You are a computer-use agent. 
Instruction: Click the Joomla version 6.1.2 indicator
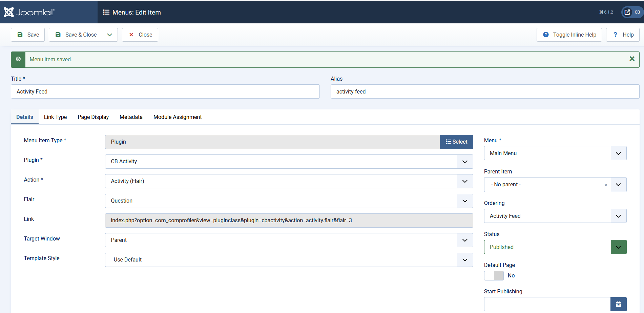coord(606,12)
